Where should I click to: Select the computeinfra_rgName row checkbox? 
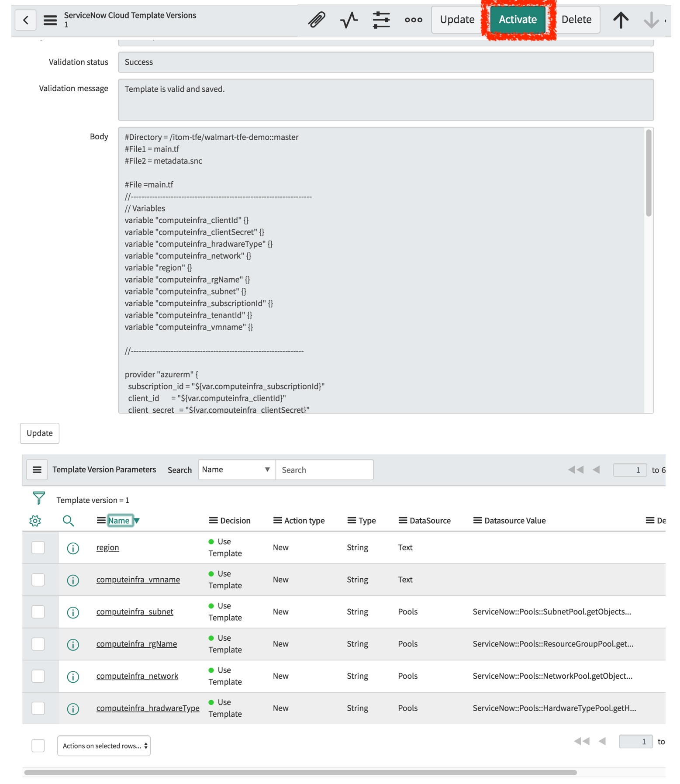tap(38, 644)
